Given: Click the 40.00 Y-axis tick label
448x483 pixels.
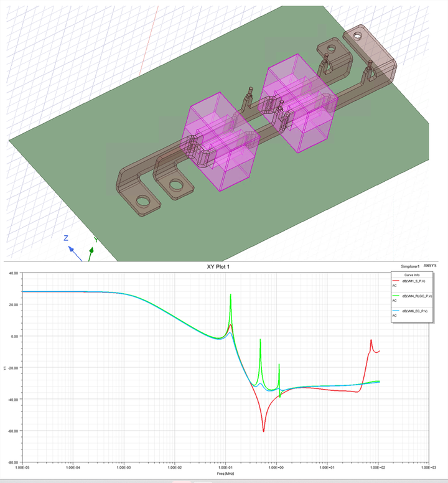Looking at the screenshot, I should [x=14, y=273].
